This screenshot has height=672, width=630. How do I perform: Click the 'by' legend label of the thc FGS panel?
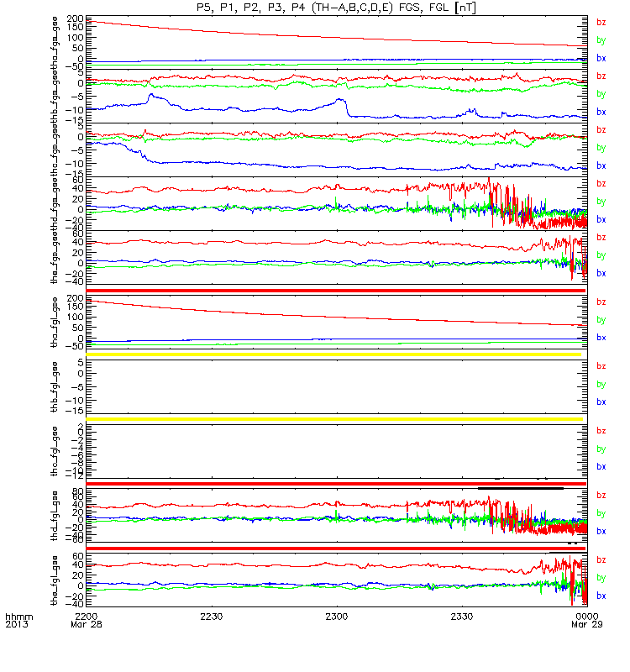pos(601,148)
